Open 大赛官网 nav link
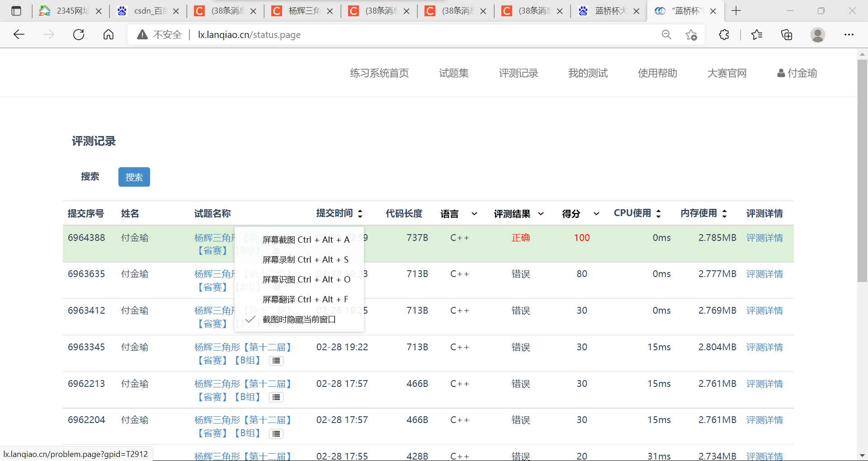The height and width of the screenshot is (461, 868). [x=727, y=73]
